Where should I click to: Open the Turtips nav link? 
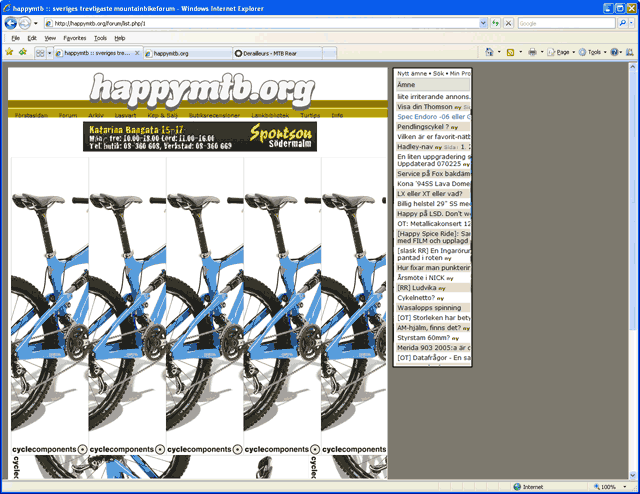[310, 116]
